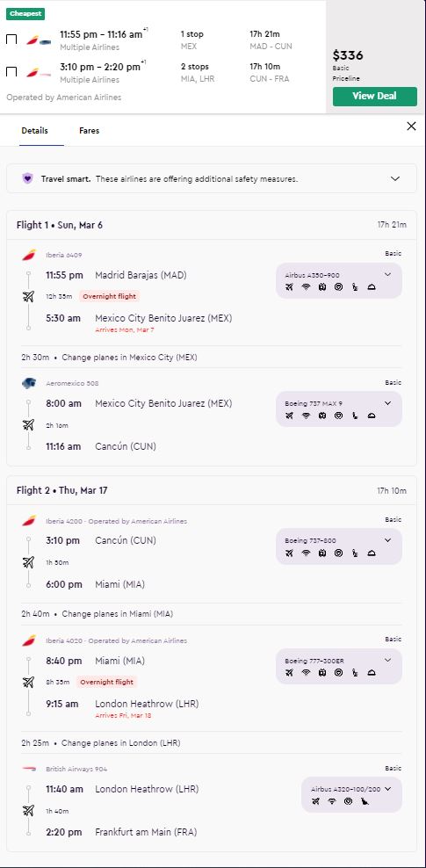
Task: Check the box for the CUN - FRA flight
Action: [11, 72]
